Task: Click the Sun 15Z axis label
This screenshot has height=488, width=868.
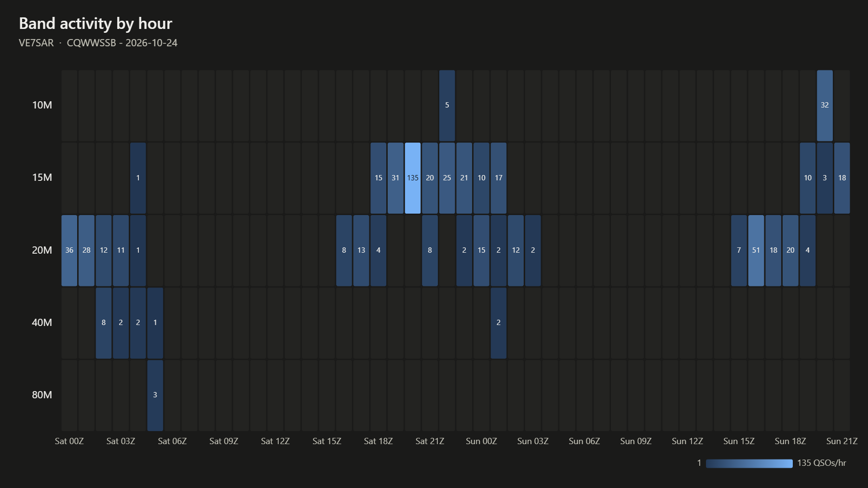Action: pos(739,441)
